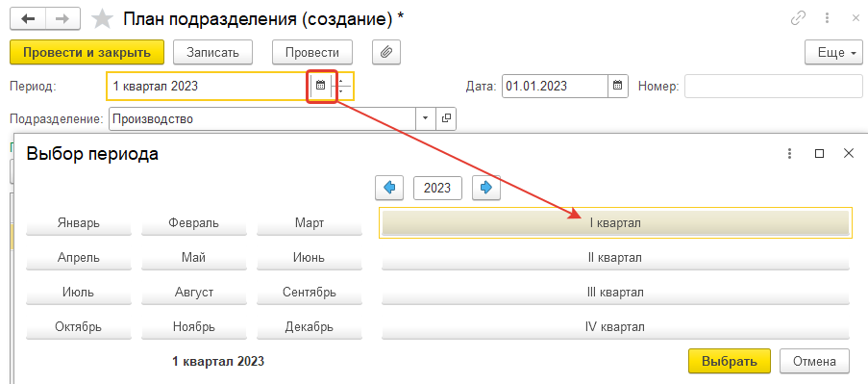Confirm selection with Выбрать button
The height and width of the screenshot is (384, 868).
point(729,361)
